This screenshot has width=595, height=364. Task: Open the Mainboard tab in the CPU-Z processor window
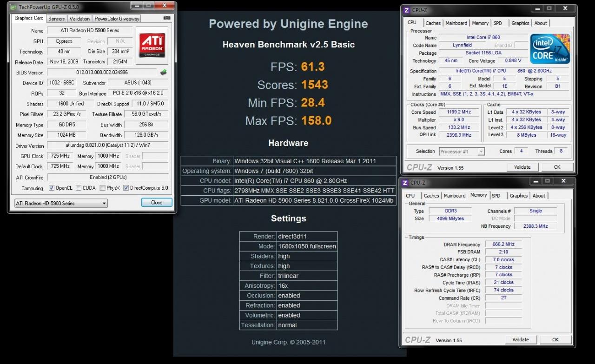tap(456, 23)
